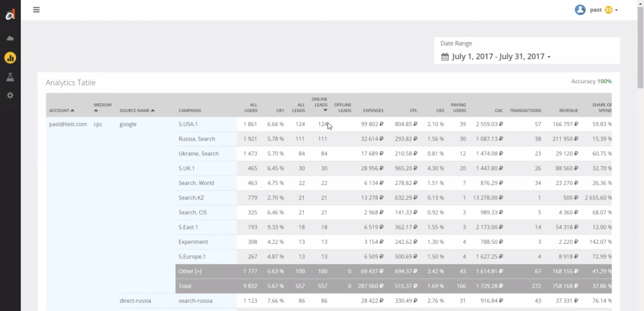This screenshot has height=311, width=644.
Task: Click the Russia. Search campaign
Action: pos(197,139)
